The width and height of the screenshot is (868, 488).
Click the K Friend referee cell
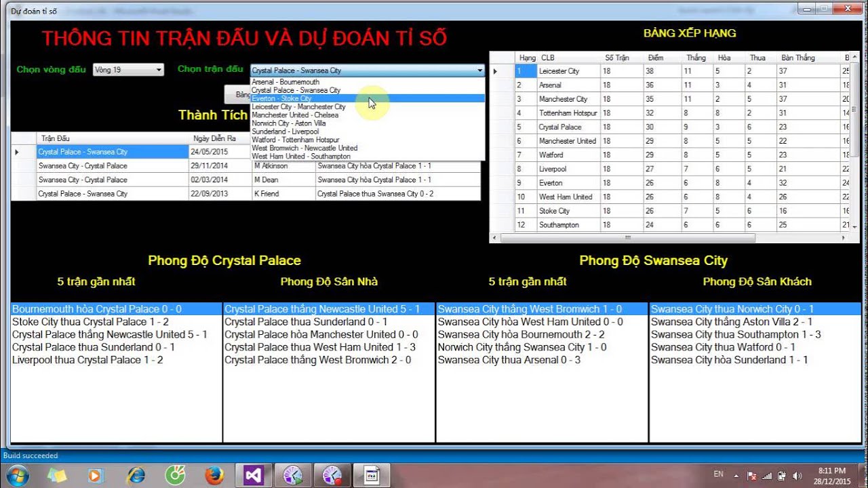pyautogui.click(x=283, y=194)
